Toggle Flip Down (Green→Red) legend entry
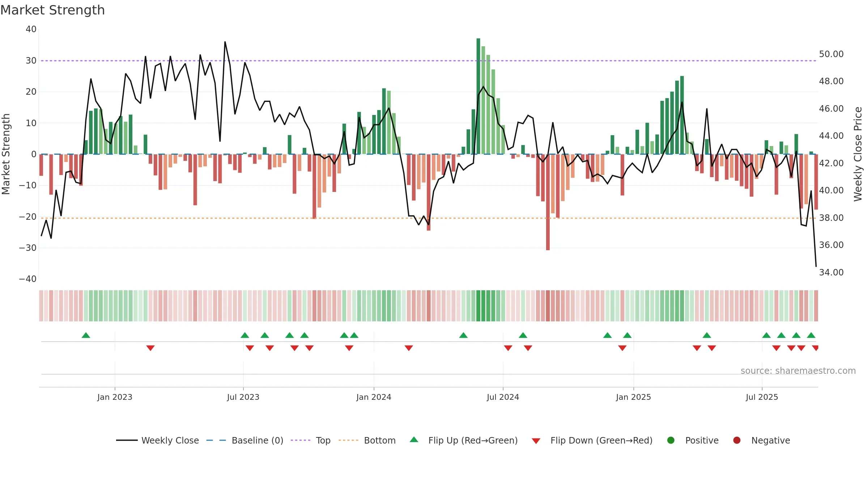The width and height of the screenshot is (868, 488). tap(592, 440)
